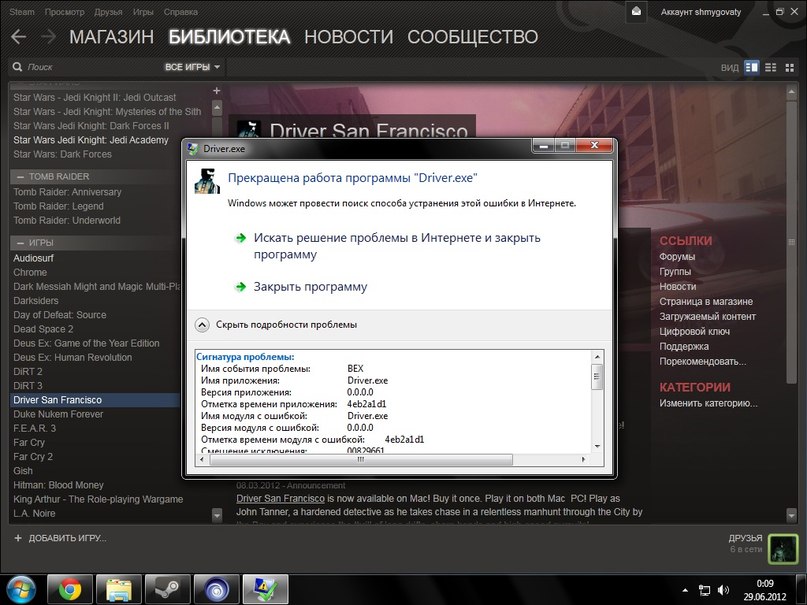
Task: Open Загружаемый контент link
Action: point(707,316)
